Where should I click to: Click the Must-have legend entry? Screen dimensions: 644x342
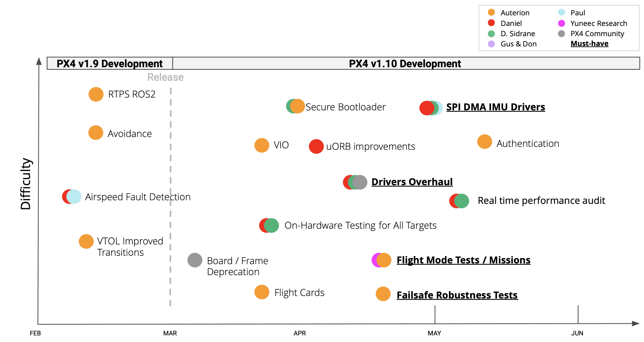589,44
